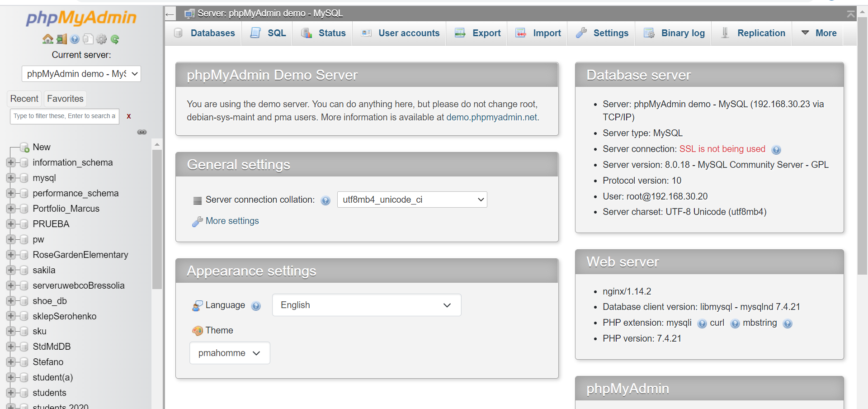This screenshot has height=409, width=868.
Task: Switch to the Favorites tab
Action: click(x=65, y=99)
